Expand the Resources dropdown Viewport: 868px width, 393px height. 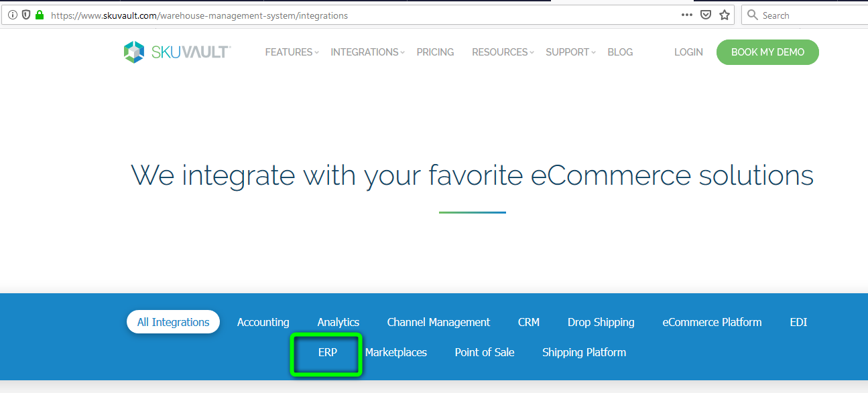click(503, 52)
